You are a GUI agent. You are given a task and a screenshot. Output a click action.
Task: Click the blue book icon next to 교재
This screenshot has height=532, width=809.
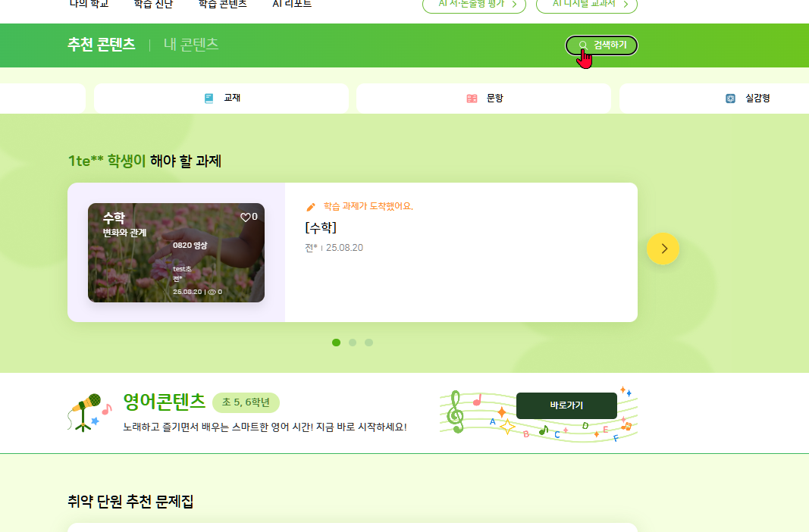(x=209, y=99)
